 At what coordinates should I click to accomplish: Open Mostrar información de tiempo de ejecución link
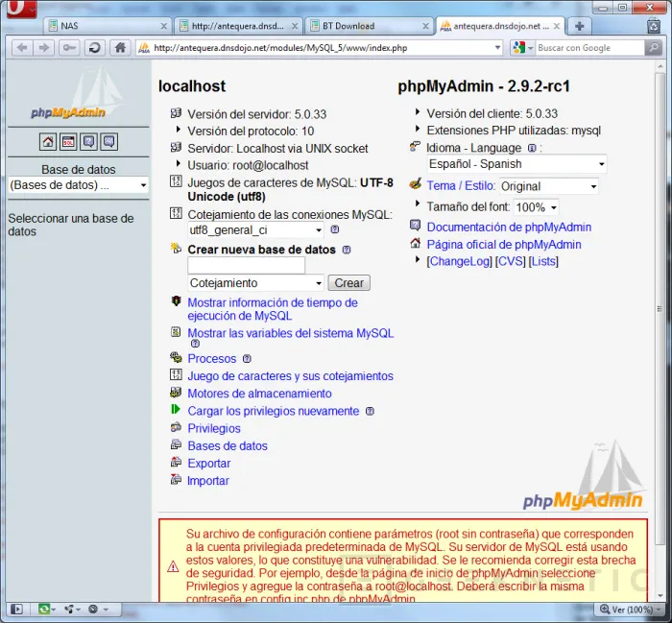point(273,309)
